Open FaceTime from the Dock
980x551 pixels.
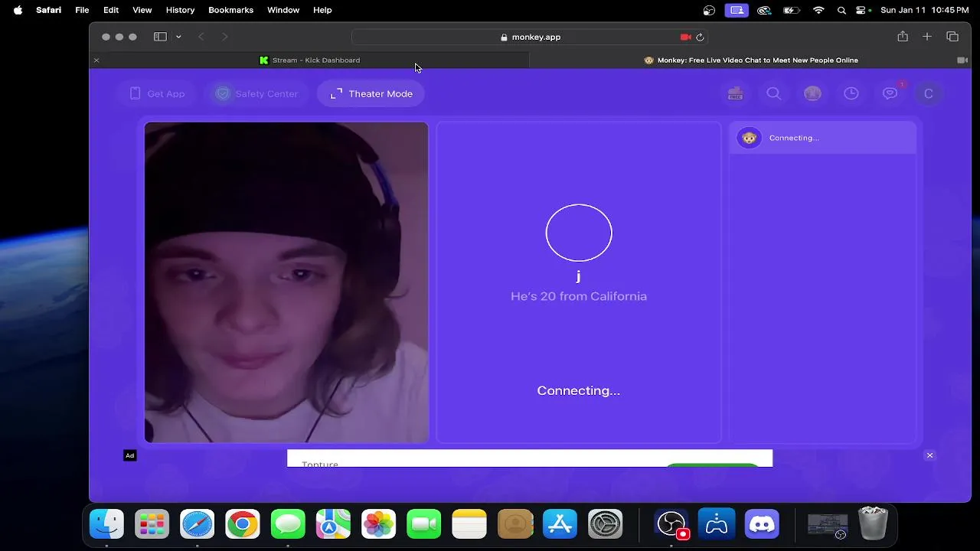[424, 524]
